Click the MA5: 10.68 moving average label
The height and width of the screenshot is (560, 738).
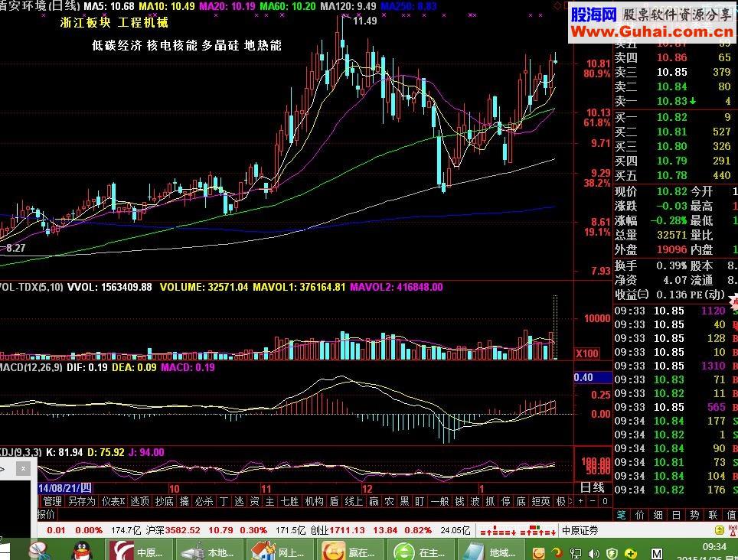point(109,7)
